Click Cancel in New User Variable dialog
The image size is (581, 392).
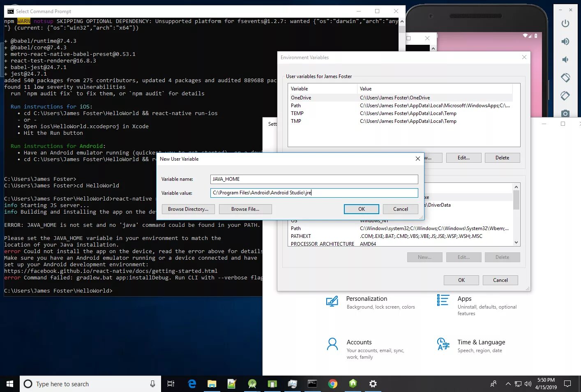401,209
